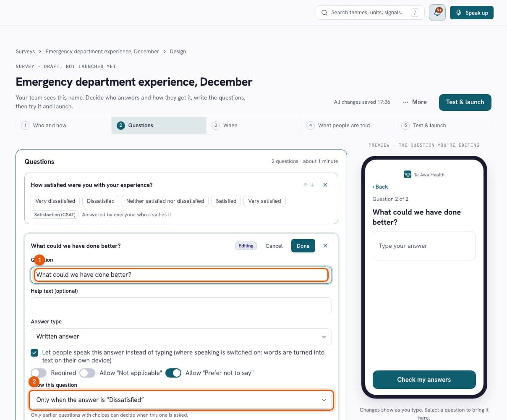Image resolution: width=507 pixels, height=420 pixels.
Task: Click Done to finish editing the question
Action: coord(303,246)
